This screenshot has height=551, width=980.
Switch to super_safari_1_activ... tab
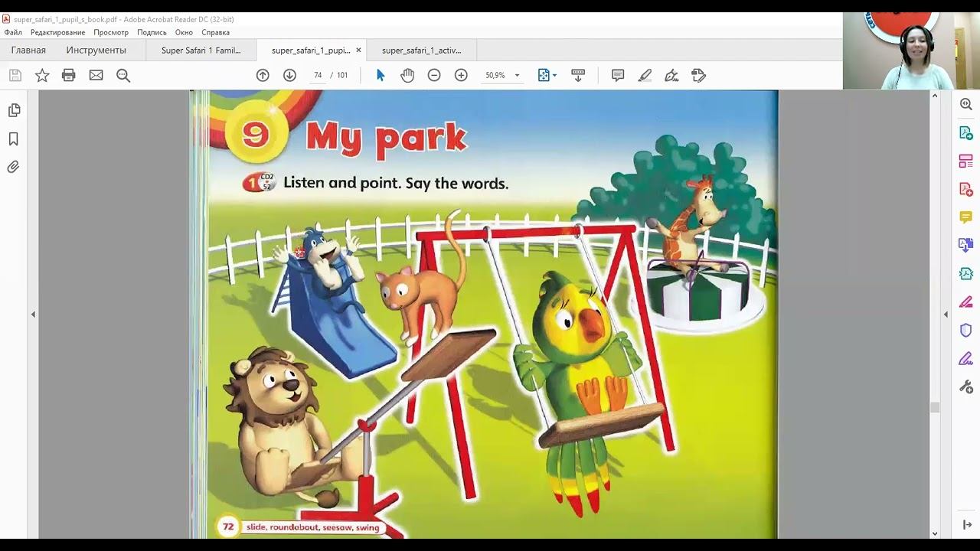[422, 51]
